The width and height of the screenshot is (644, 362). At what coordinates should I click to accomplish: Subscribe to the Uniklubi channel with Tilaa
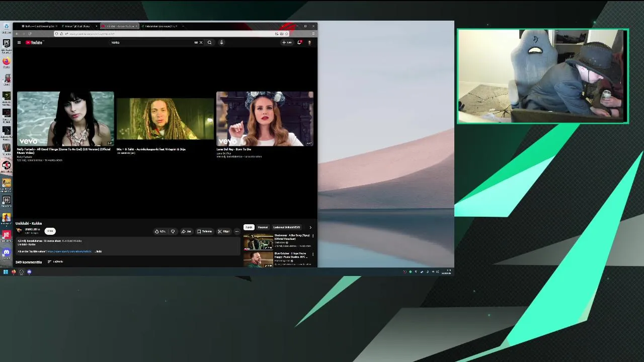coord(50,231)
